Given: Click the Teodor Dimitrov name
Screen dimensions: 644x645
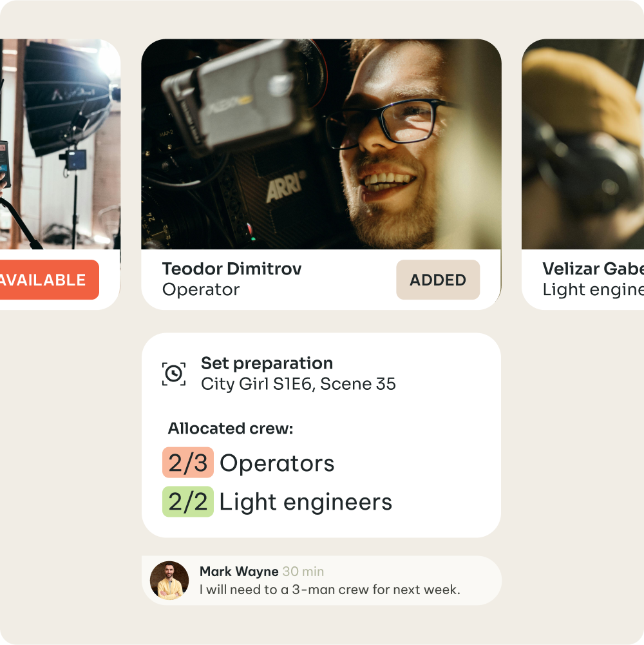Looking at the screenshot, I should 232,269.
